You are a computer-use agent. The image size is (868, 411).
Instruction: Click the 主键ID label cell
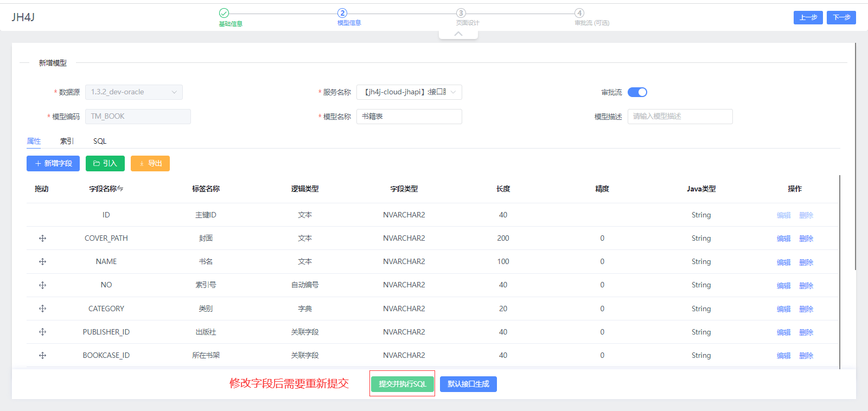206,215
